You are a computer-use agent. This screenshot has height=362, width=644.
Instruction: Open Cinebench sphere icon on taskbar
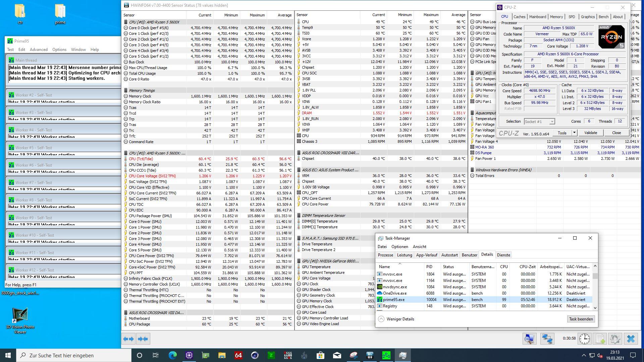pyautogui.click(x=255, y=355)
